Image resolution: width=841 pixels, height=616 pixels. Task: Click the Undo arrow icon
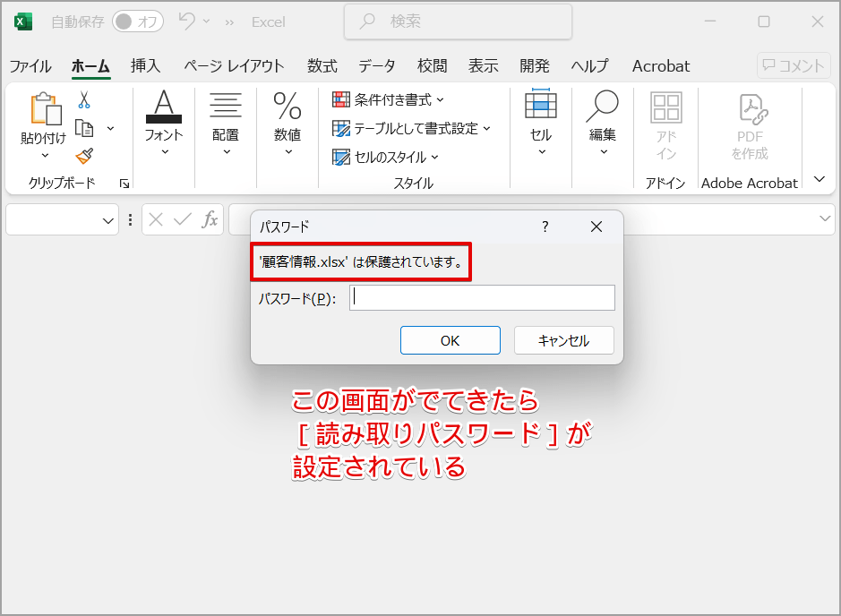(x=186, y=21)
